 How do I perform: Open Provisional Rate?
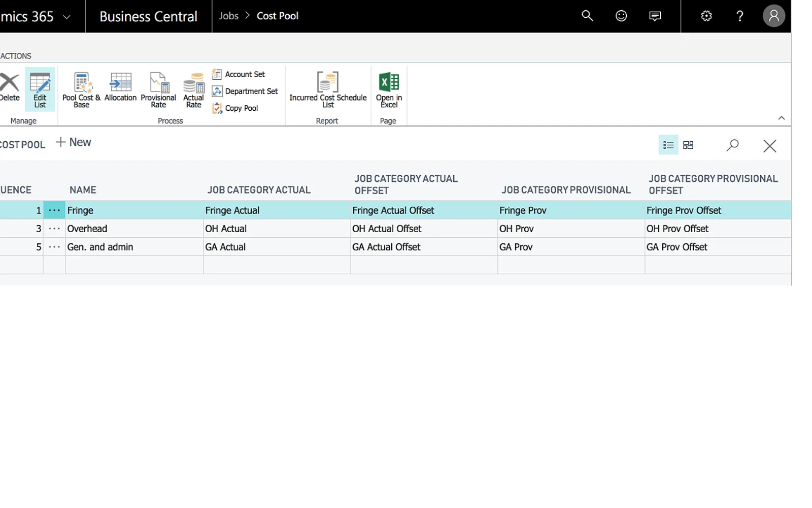158,90
